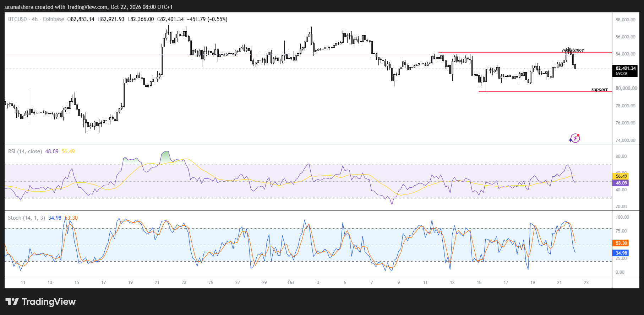This screenshot has width=644, height=315.
Task: Select the RSI (14, close) indicator legend
Action: (x=25, y=151)
